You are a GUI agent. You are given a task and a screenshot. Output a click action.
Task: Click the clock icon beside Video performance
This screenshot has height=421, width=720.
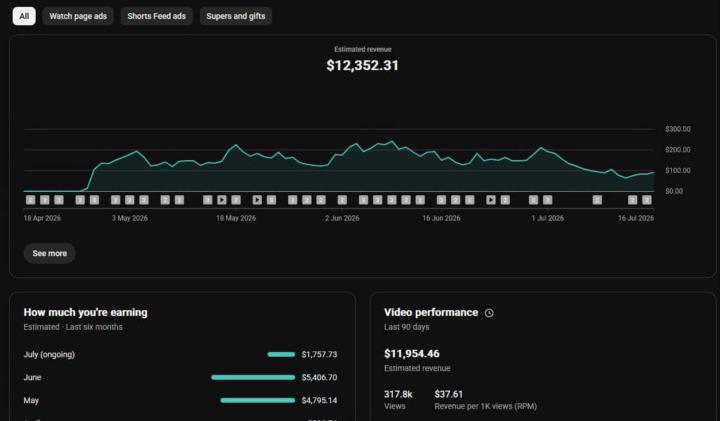[489, 313]
